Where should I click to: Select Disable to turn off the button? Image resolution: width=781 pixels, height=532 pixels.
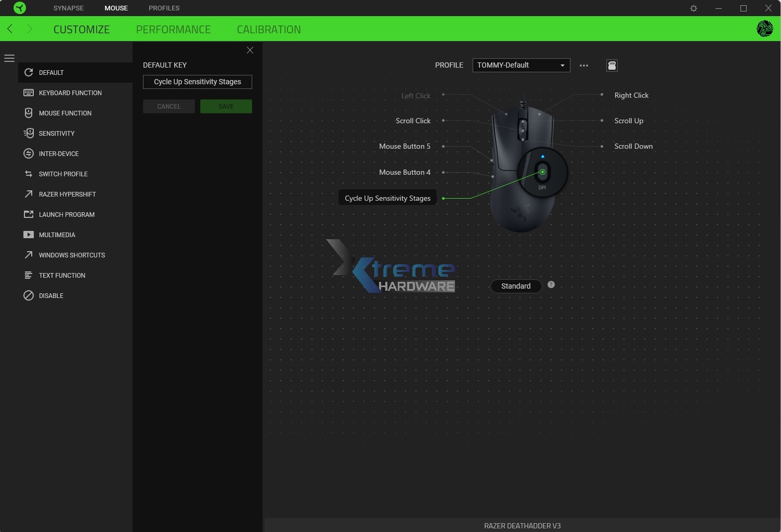point(51,295)
